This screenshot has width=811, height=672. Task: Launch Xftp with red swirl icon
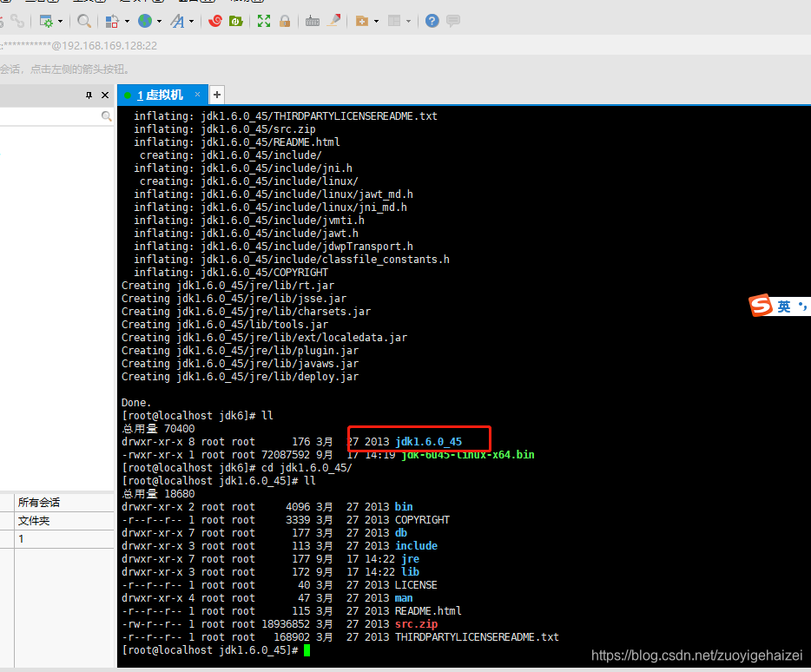[215, 21]
